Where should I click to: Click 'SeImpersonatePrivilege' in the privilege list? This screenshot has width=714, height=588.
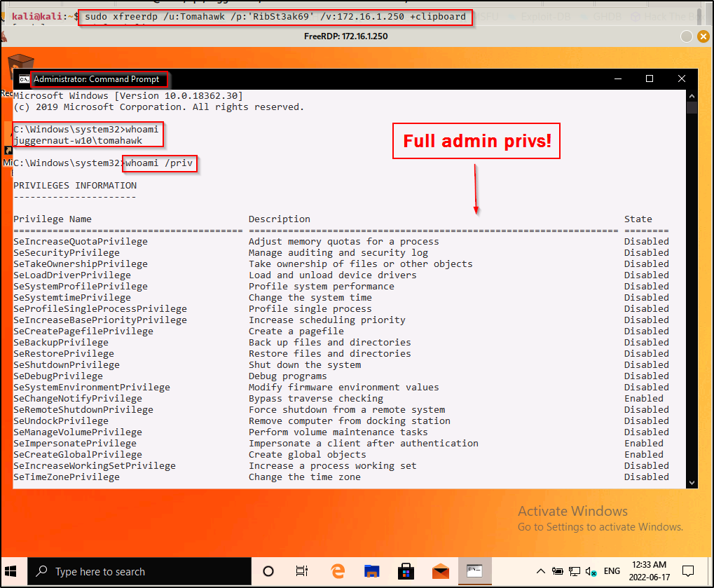click(75, 444)
